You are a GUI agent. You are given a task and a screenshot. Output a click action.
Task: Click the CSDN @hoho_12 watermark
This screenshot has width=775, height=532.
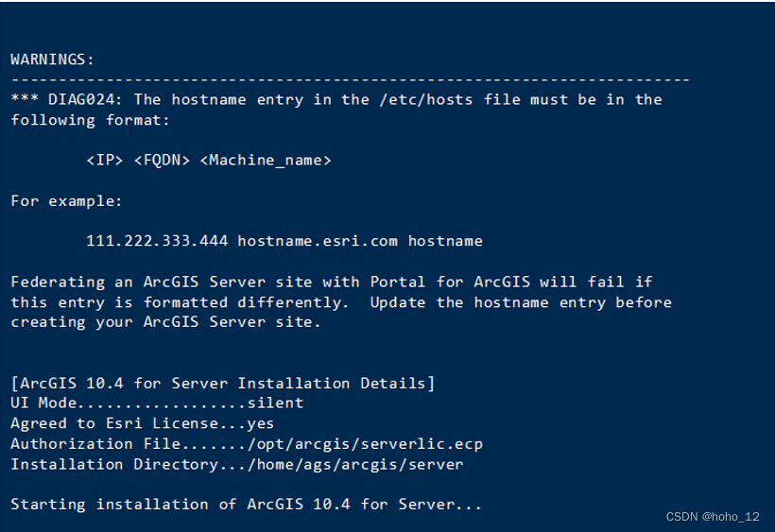click(x=713, y=517)
